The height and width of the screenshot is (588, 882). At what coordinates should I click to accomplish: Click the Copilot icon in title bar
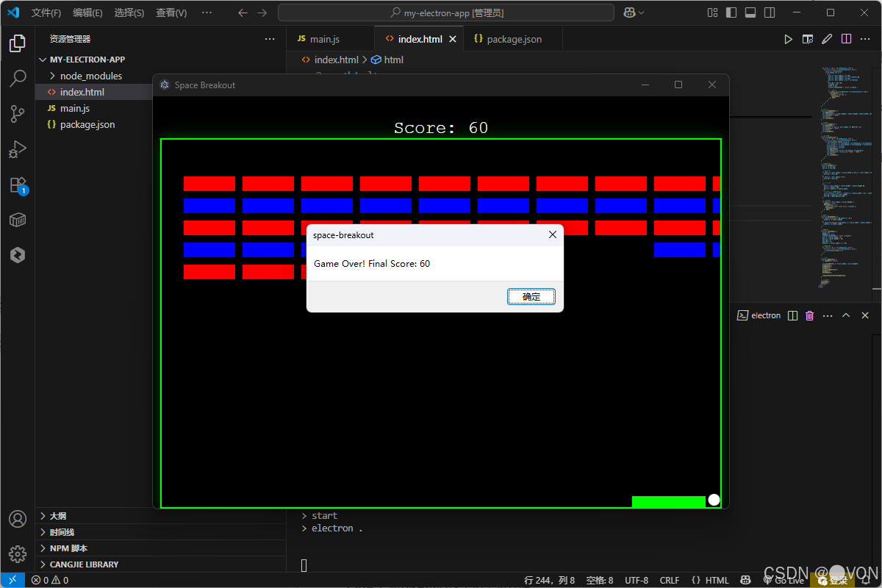point(629,12)
